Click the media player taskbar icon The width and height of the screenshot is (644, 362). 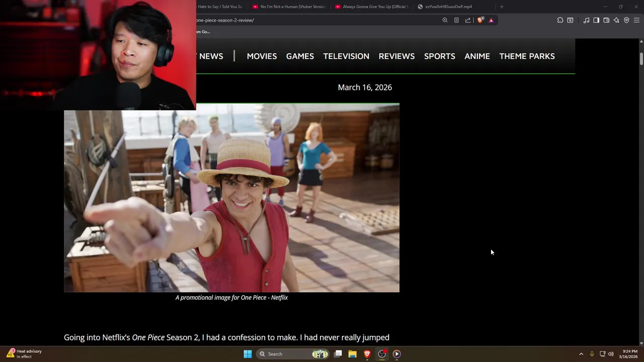coord(396,354)
